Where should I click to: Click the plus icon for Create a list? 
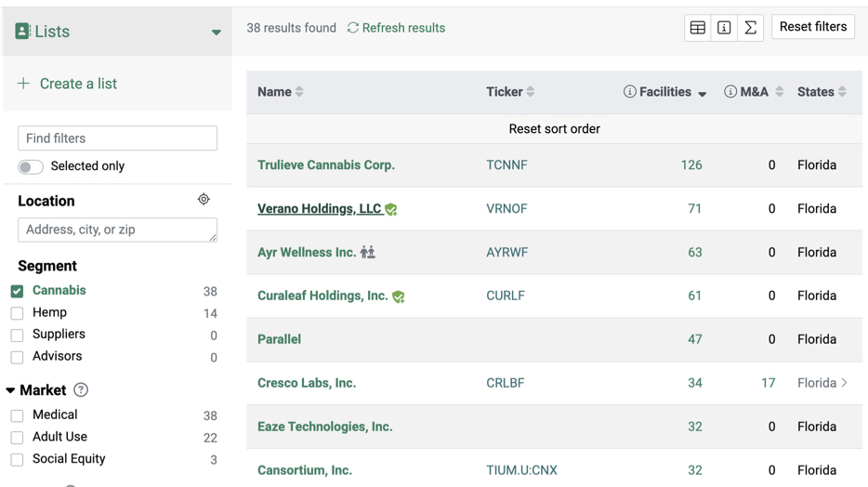click(x=23, y=84)
